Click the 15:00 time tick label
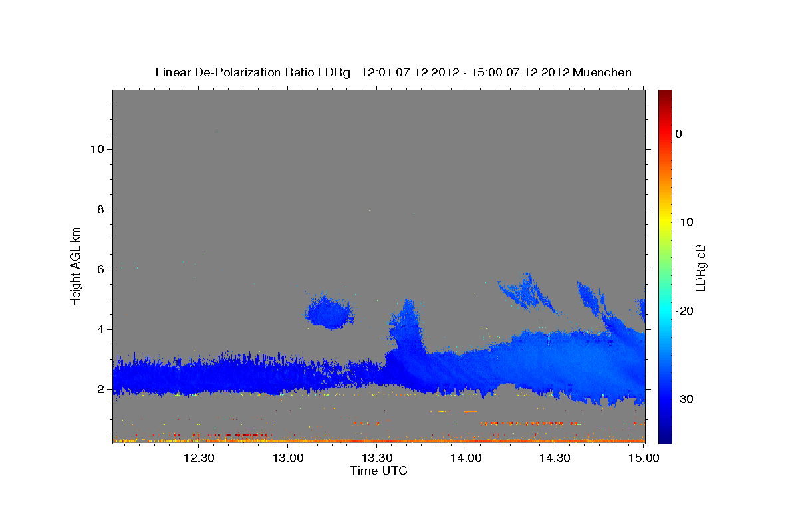Viewport: 798px width, 532px height. pos(644,458)
